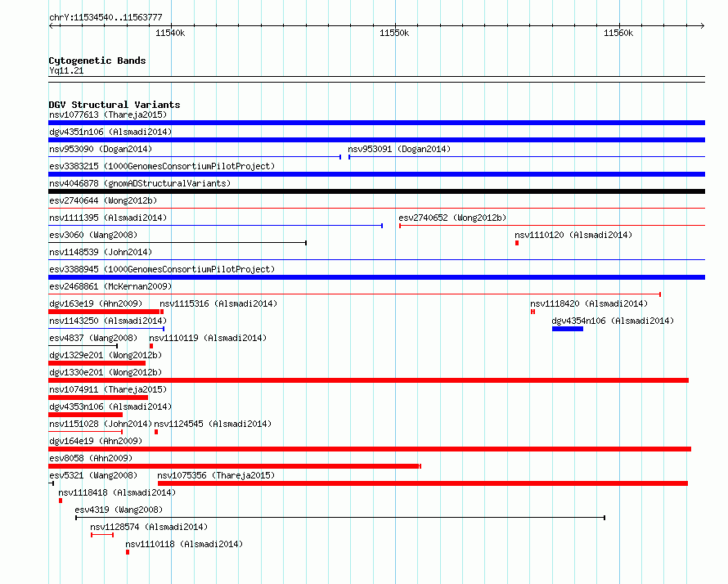Click the black nsv4046878 variant bar

(376, 191)
